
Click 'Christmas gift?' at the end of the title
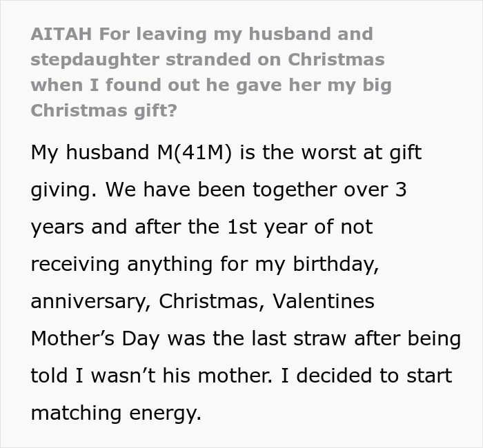[x=99, y=110]
